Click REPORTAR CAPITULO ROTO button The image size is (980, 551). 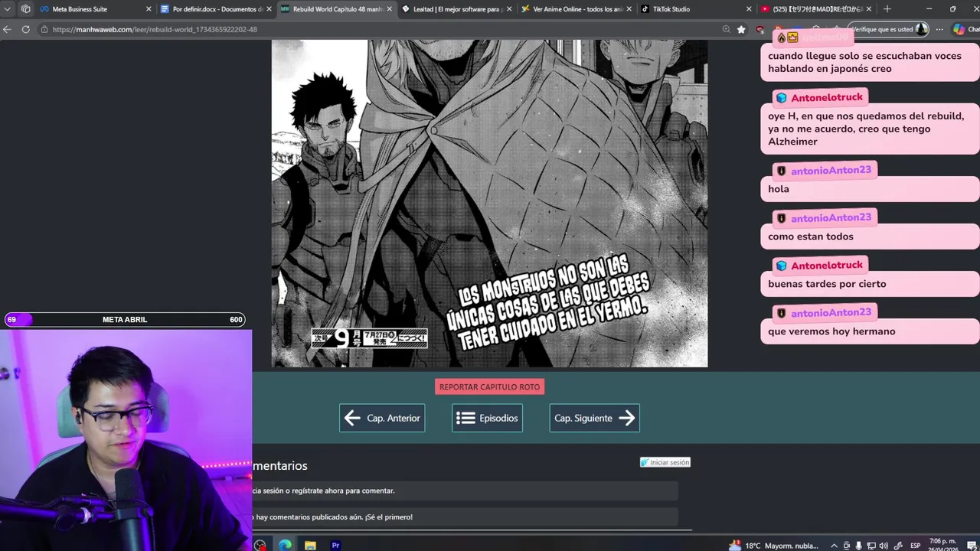pyautogui.click(x=489, y=386)
